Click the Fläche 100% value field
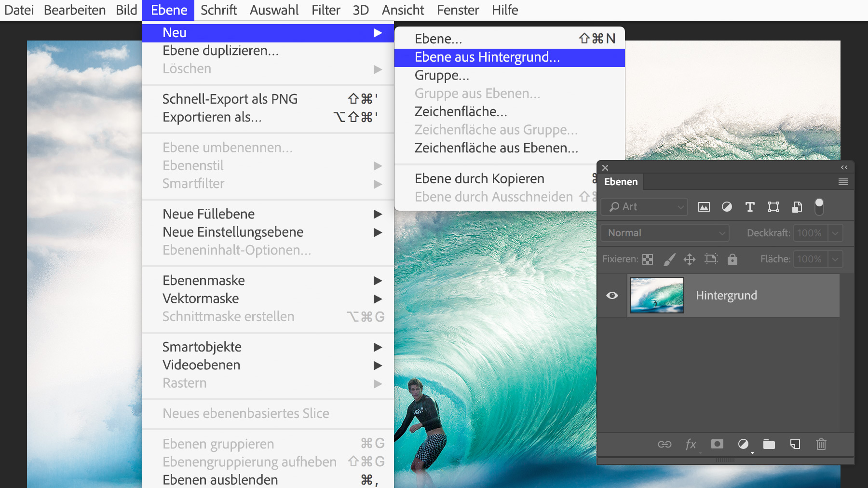The width and height of the screenshot is (868, 488). click(811, 259)
